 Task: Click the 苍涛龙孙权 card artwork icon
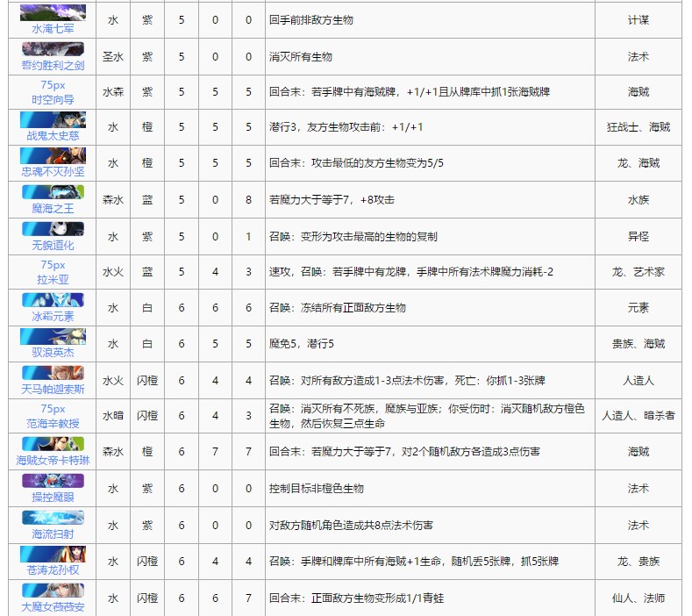(53, 553)
